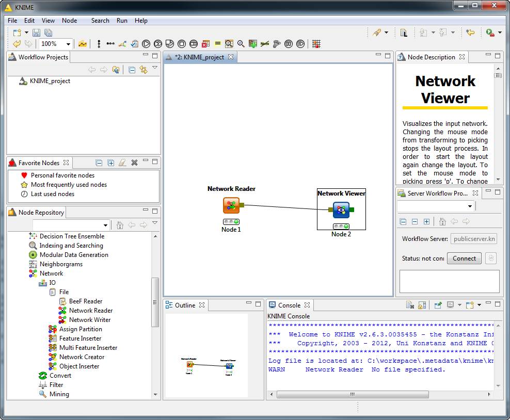Click the horizontal node alignment icon
The width and height of the screenshot is (510, 420).
[110, 43]
